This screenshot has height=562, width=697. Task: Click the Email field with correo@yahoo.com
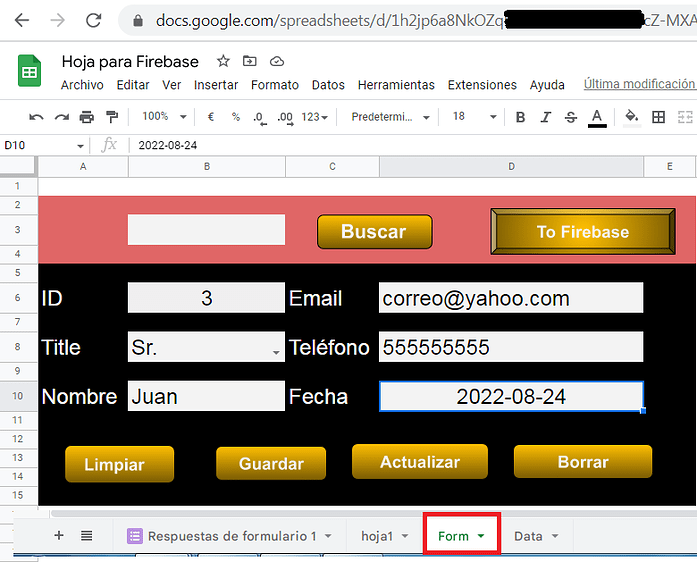pos(510,298)
